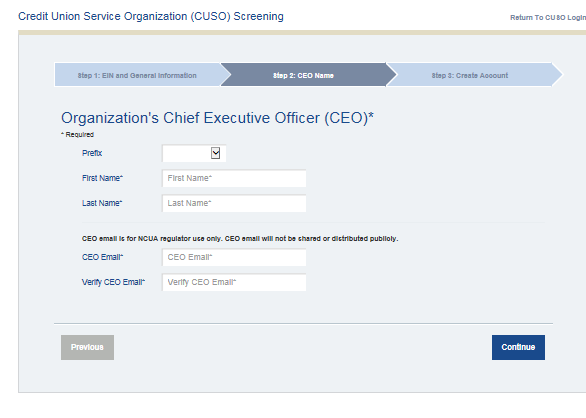This screenshot has height=418, width=586.
Task: Click the CEO email regulator use notice
Action: click(240, 239)
